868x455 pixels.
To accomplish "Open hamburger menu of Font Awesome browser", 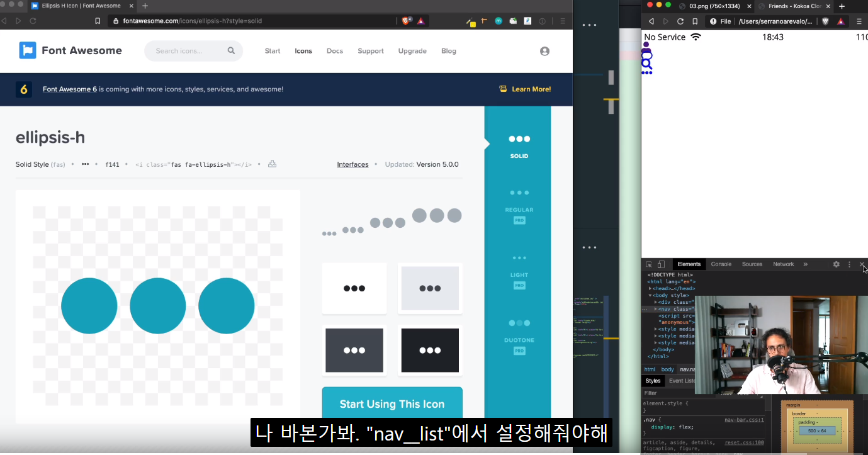I will [x=563, y=21].
